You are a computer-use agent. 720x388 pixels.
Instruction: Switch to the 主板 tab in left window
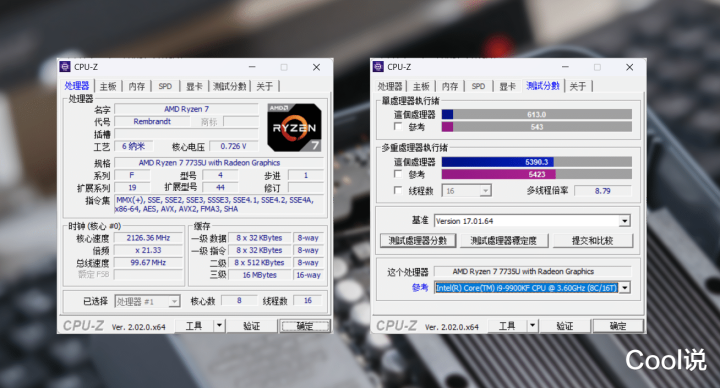coord(108,86)
